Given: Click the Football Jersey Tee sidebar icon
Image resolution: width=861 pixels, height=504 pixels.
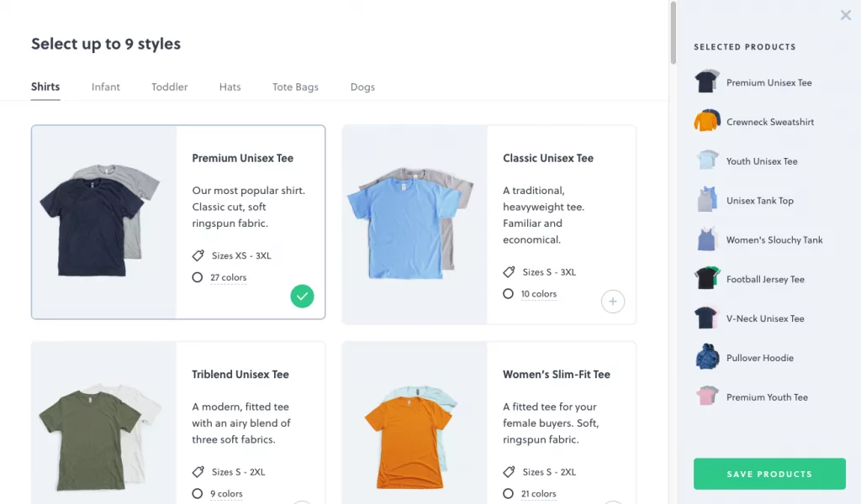Looking at the screenshot, I should coord(707,279).
